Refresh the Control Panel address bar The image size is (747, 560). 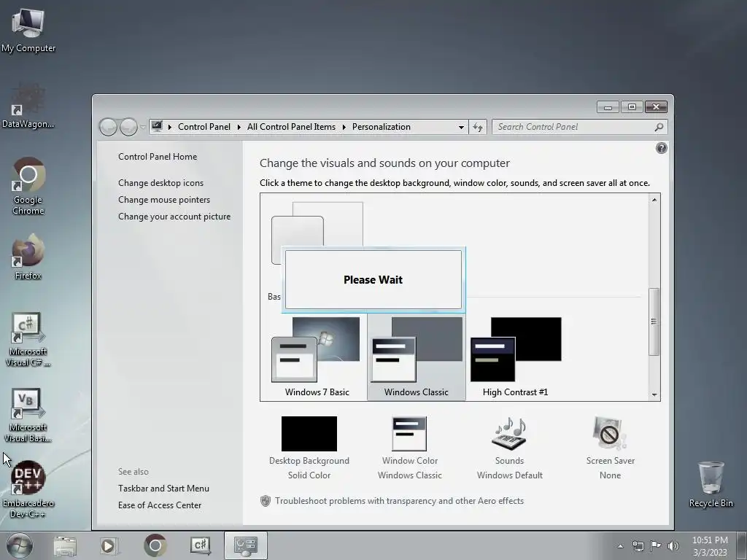[x=478, y=127]
